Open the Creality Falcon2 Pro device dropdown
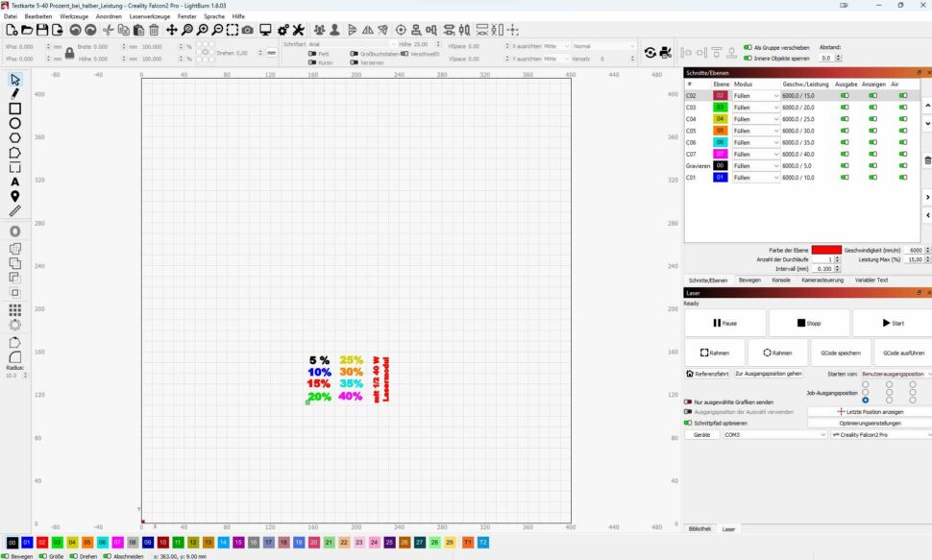Viewport: 932px width, 560px height. tap(881, 434)
